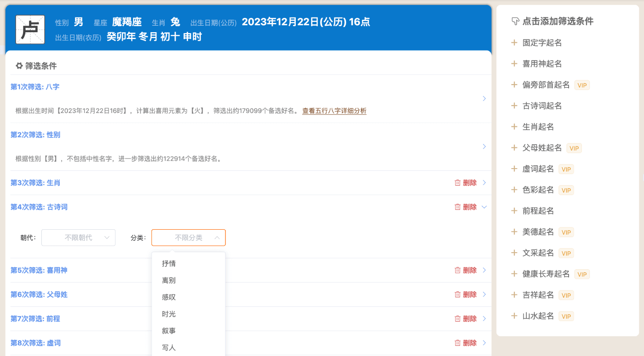Click 删除 text on 父母姓 filter row
Screen dimensions: 644x356
[470, 294]
